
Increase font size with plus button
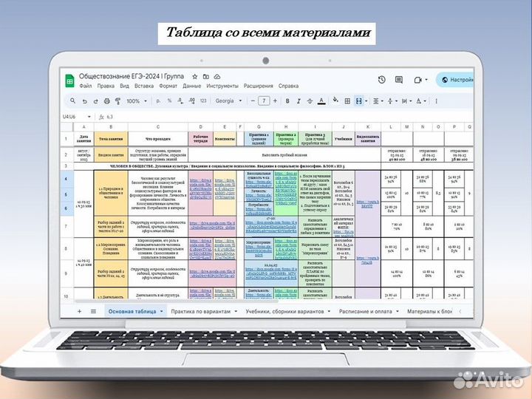275,100
